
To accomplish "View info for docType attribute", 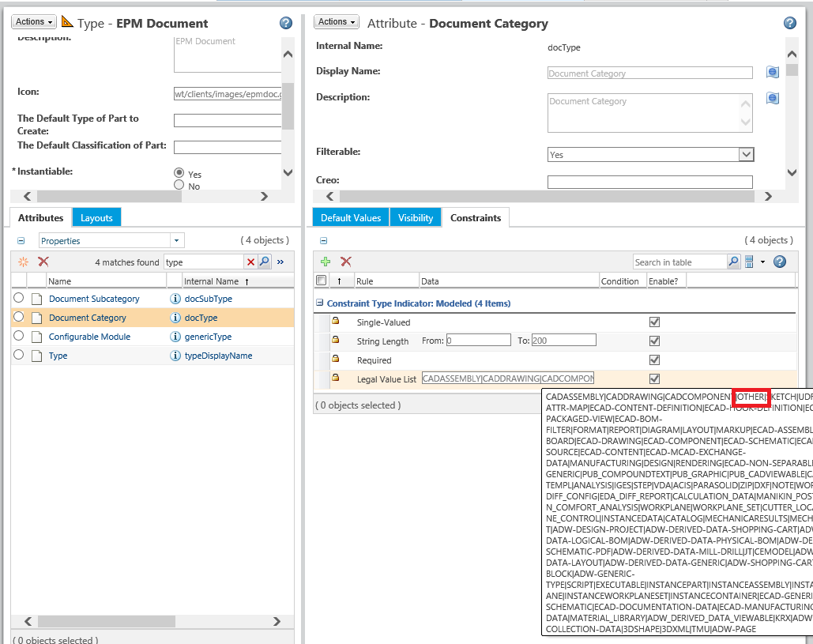I will click(x=175, y=318).
